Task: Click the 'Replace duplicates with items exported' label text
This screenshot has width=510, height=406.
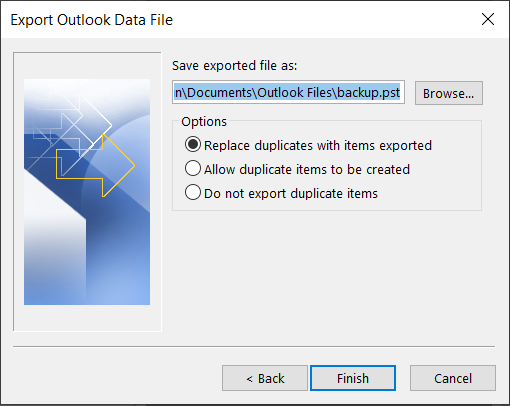Action: (x=318, y=146)
